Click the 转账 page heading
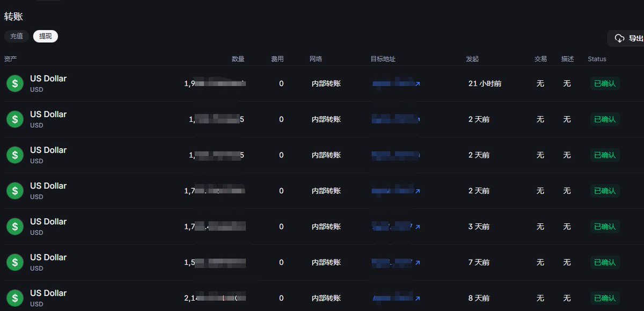Image resolution: width=644 pixels, height=311 pixels. pos(13,17)
